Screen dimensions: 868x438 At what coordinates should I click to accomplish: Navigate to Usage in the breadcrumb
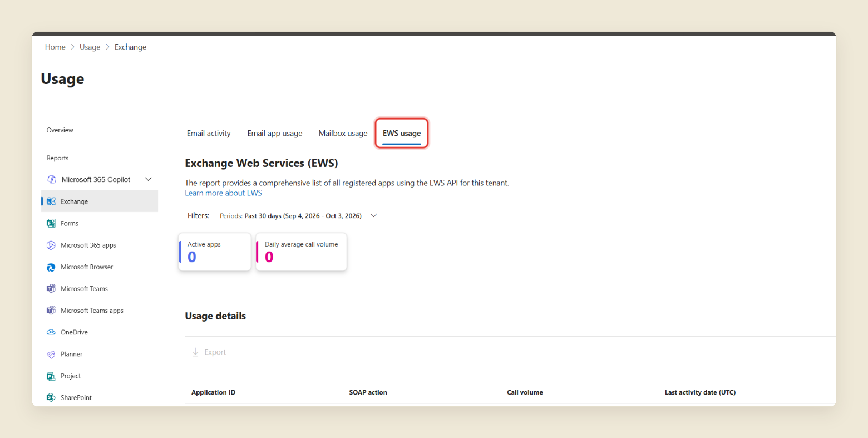pyautogui.click(x=90, y=47)
